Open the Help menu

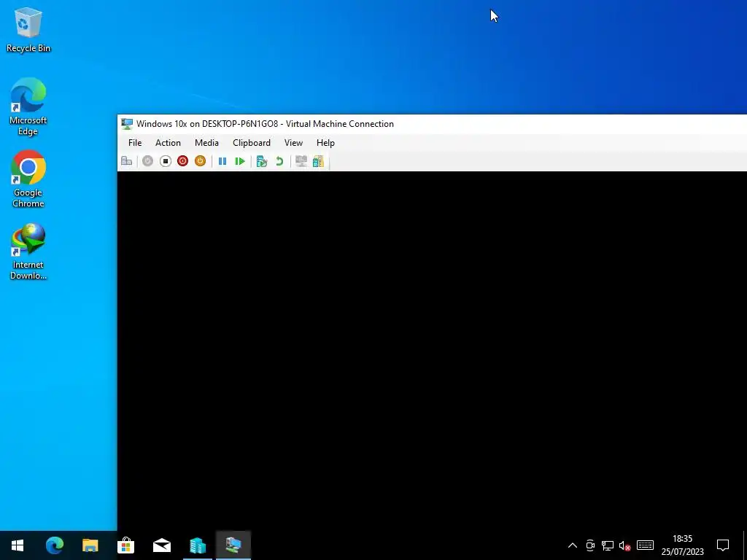[x=326, y=143]
